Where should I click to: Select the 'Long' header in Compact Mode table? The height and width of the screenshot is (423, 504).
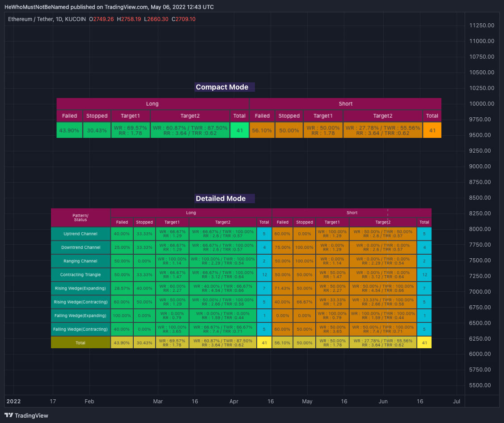pos(152,104)
